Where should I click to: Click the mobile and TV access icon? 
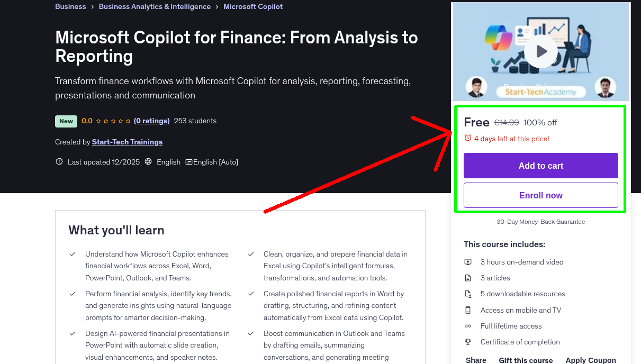(468, 310)
